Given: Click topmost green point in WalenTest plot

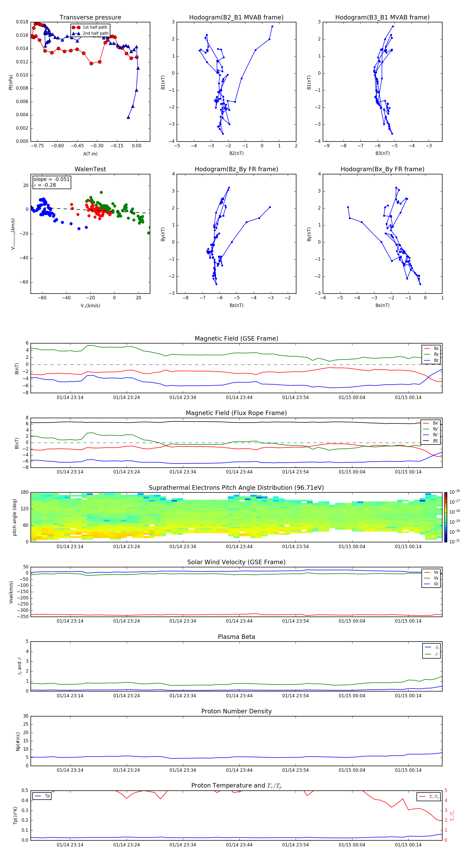Looking at the screenshot, I should click(101, 192).
